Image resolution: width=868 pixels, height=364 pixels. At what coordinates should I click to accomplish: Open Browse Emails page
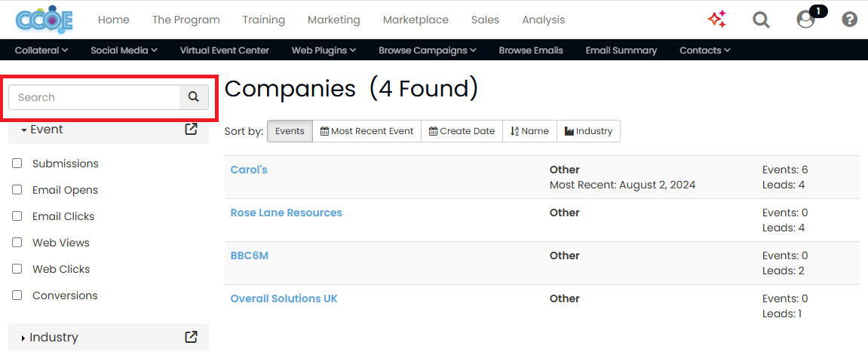pos(531,50)
